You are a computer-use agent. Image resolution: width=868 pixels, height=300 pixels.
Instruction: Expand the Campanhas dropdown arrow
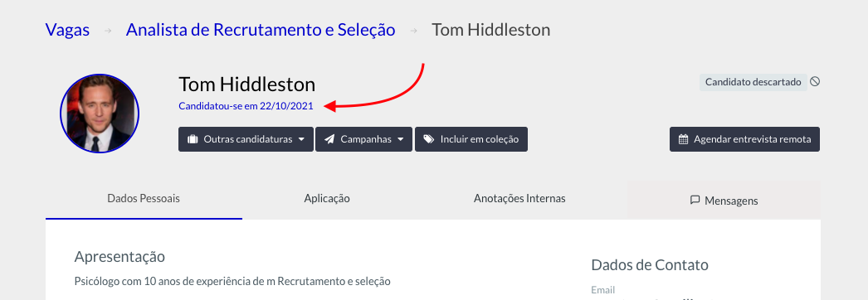click(x=400, y=139)
